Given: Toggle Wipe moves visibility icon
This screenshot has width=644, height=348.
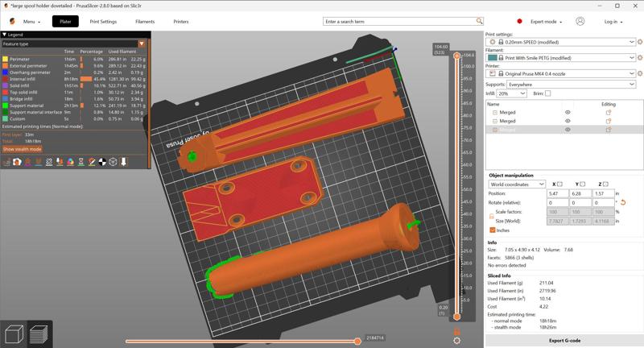Looking at the screenshot, I should [17, 162].
